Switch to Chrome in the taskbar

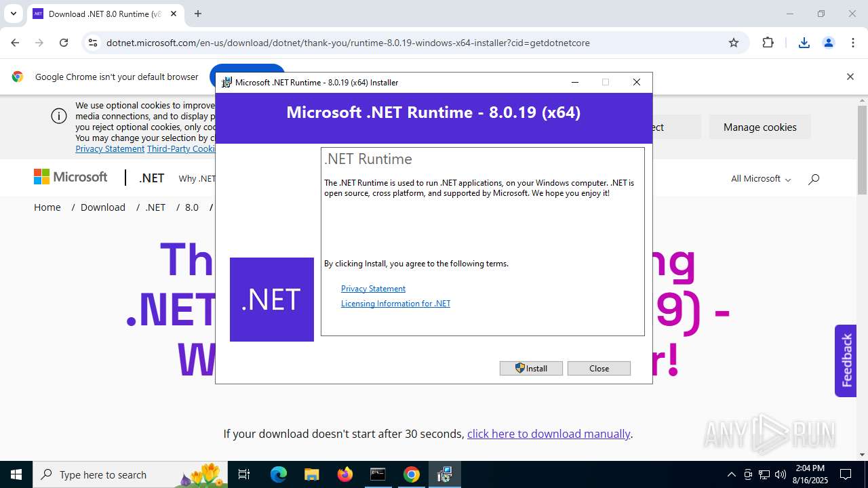click(x=412, y=474)
